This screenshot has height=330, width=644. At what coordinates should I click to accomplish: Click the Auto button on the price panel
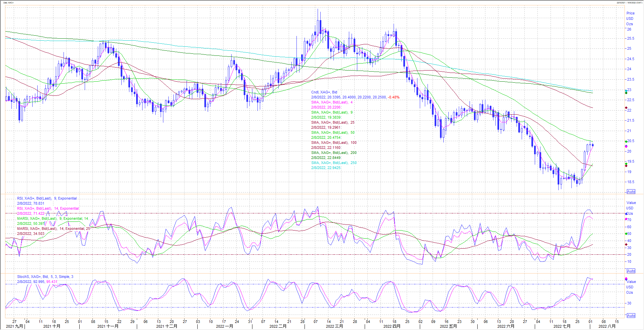631,192
